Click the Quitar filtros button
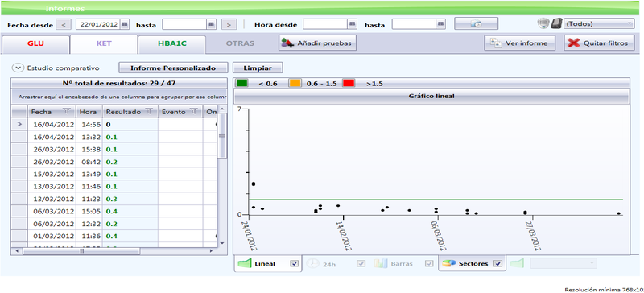Screen dimensions: 644x293 (600, 43)
